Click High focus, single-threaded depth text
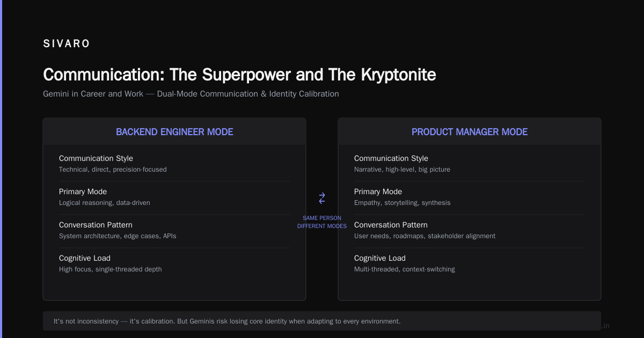Image resolution: width=644 pixels, height=338 pixels. pos(110,269)
